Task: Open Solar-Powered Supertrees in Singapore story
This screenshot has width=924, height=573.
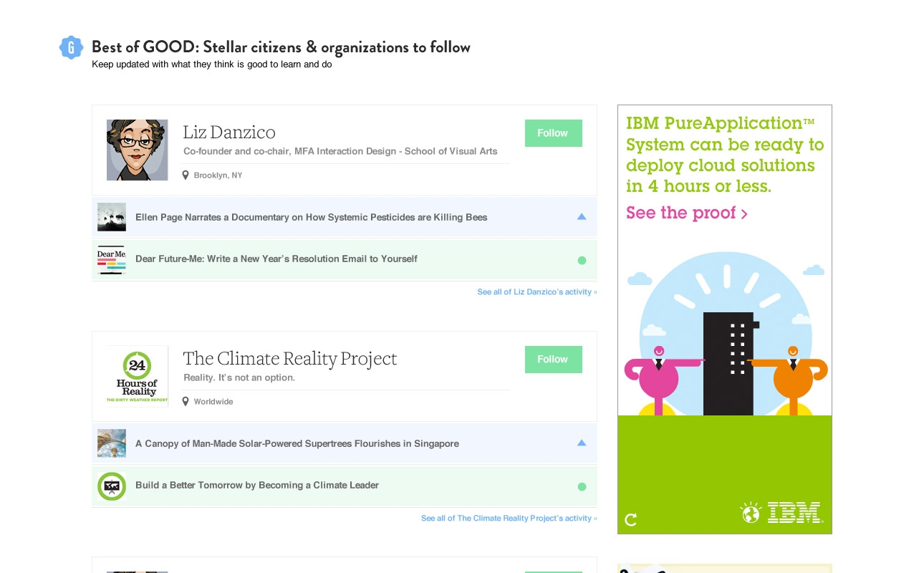Action: point(297,443)
